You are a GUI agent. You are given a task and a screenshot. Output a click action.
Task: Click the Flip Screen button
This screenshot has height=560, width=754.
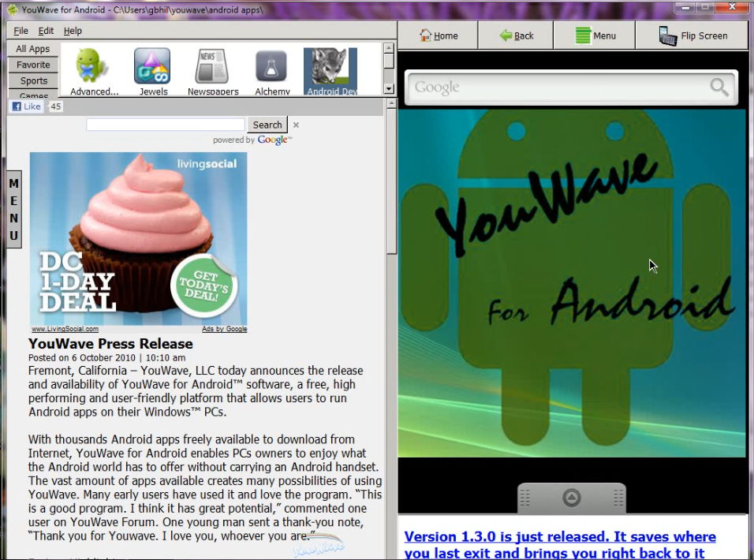coord(692,35)
